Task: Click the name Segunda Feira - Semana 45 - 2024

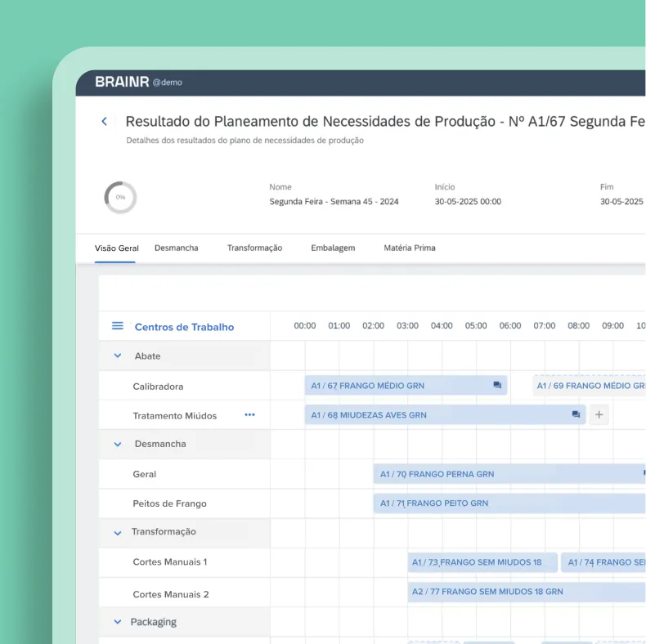Action: tap(334, 202)
